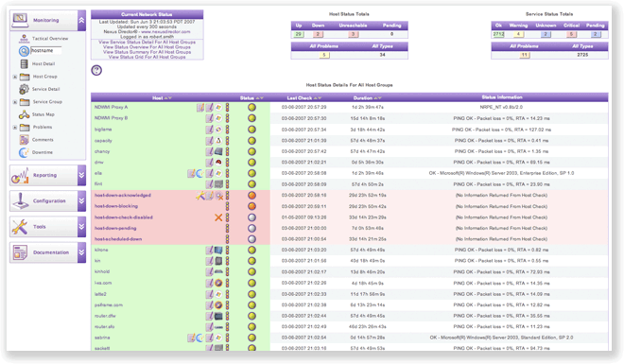Click the Windows OS icon for NDWMI Proxy A
This screenshot has height=364, width=624.
click(x=218, y=108)
